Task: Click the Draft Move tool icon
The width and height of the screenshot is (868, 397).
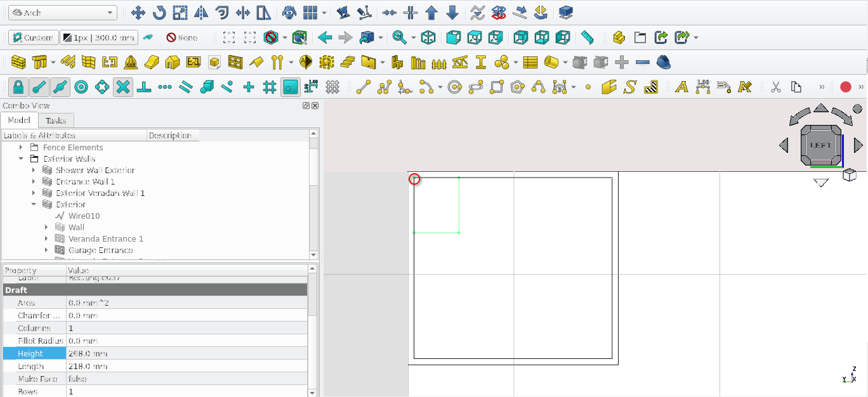Action: [138, 13]
